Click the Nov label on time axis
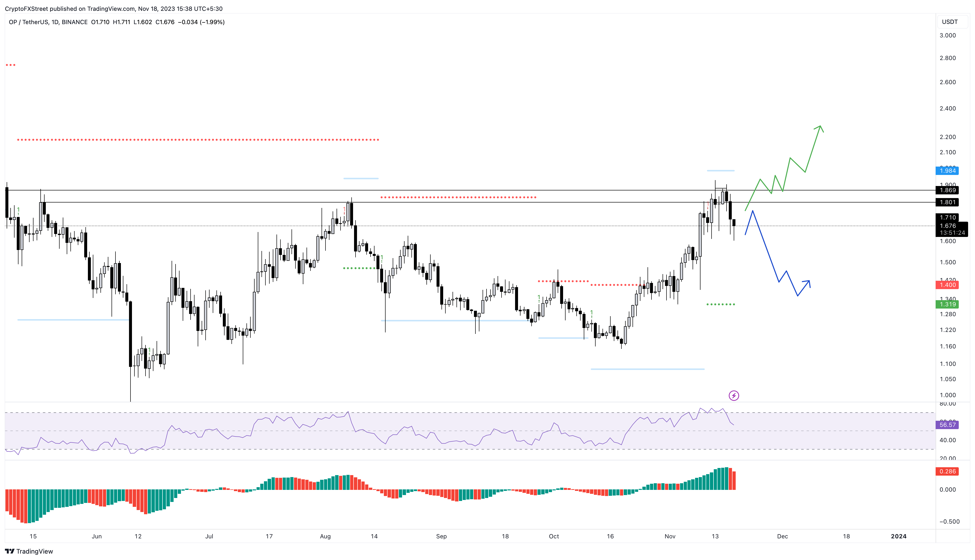 point(670,536)
